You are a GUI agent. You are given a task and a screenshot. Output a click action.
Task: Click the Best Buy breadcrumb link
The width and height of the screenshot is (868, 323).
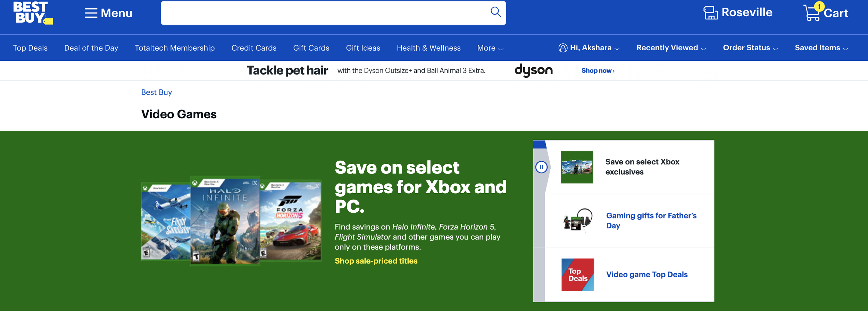(156, 92)
